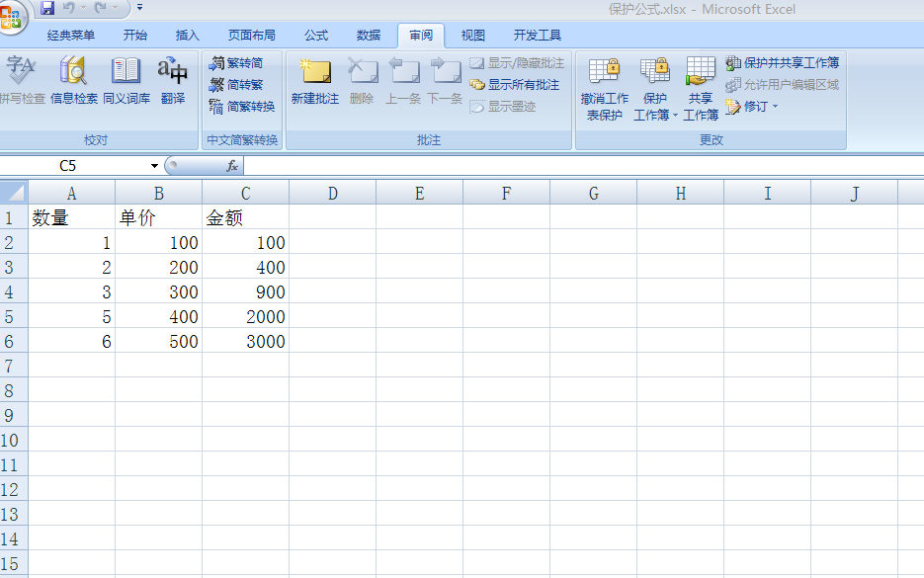This screenshot has height=578, width=924.
Task: Select row 7 header
Action: tap(14, 366)
